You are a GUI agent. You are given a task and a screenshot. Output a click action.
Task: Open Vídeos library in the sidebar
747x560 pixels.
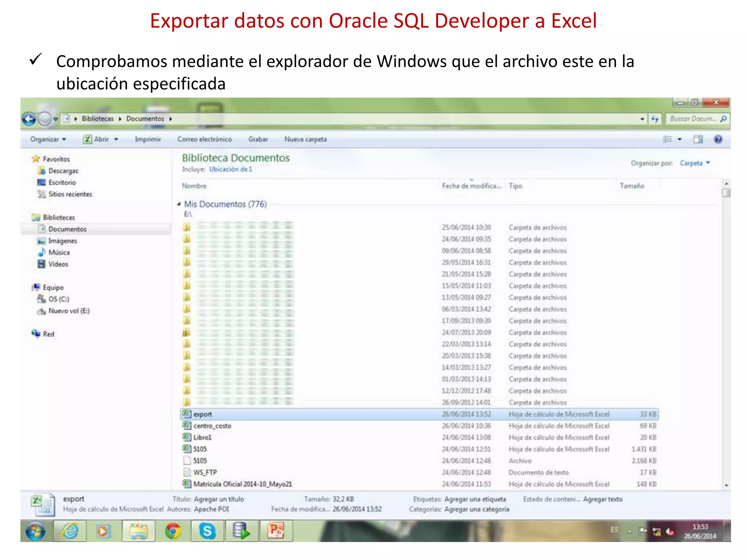(x=58, y=264)
